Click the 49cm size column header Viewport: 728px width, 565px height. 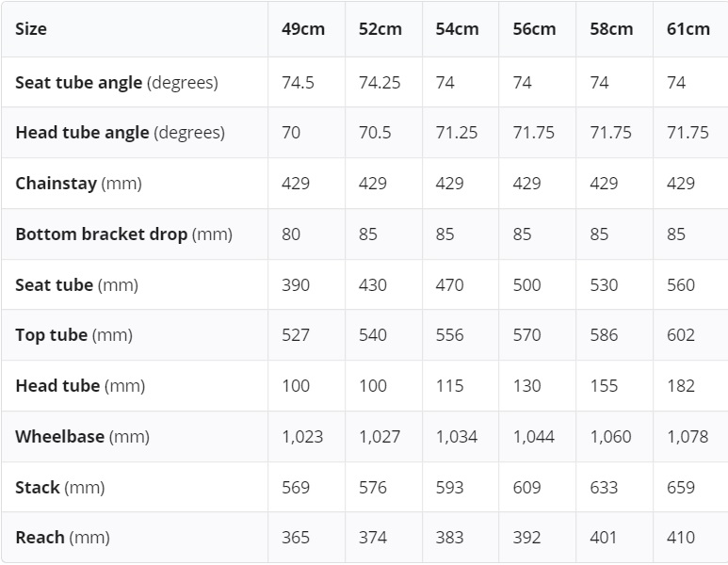coord(302,29)
